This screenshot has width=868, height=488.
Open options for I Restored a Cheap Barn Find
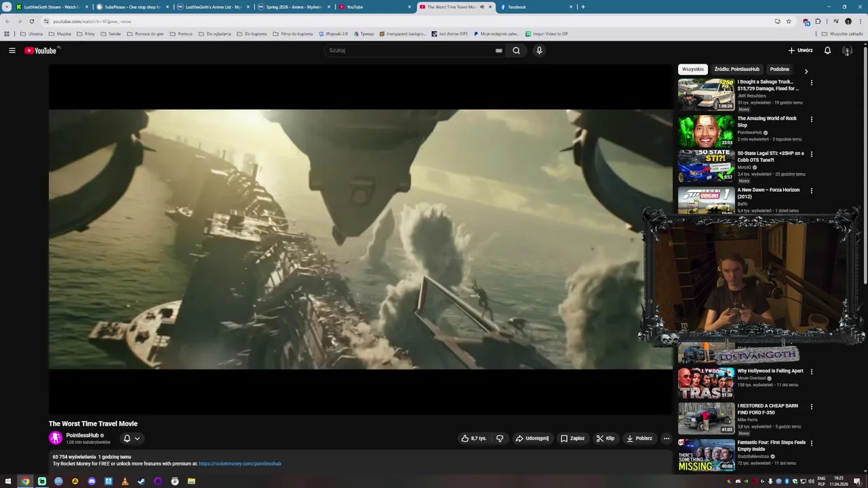(811, 407)
